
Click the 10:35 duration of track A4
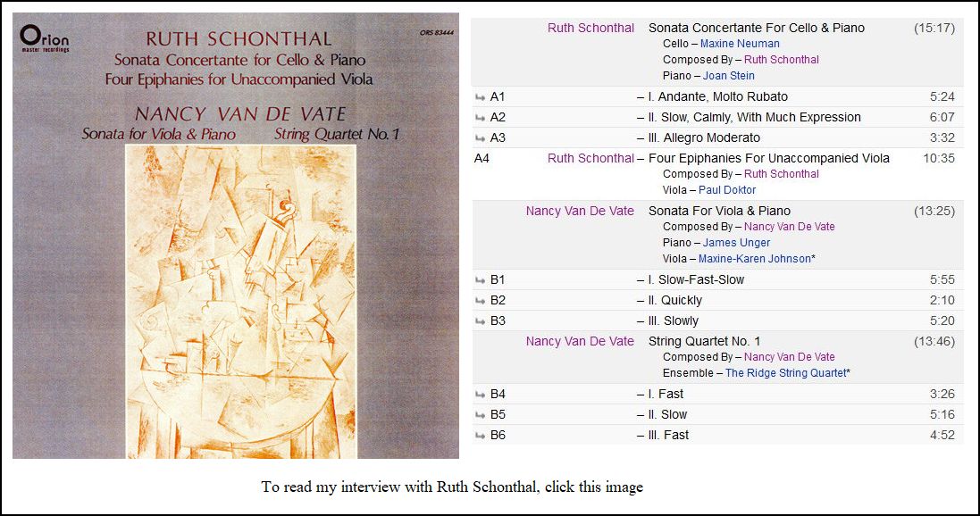point(940,158)
